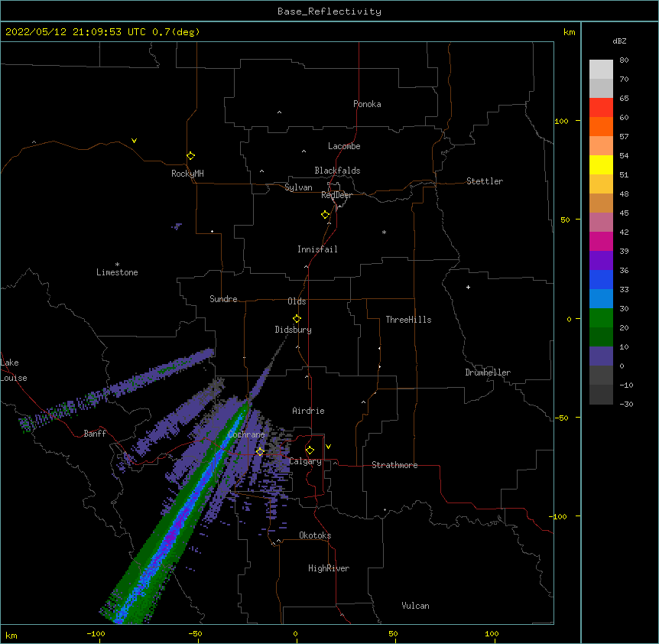Image resolution: width=659 pixels, height=644 pixels.
Task: Select the yellow 54 dBZ legend swatch
Action: pyautogui.click(x=601, y=164)
